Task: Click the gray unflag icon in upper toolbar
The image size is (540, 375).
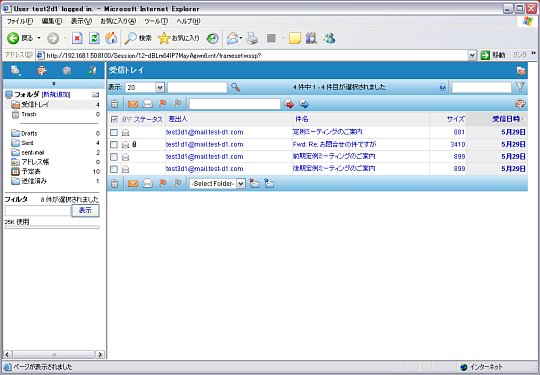Action: point(177,103)
